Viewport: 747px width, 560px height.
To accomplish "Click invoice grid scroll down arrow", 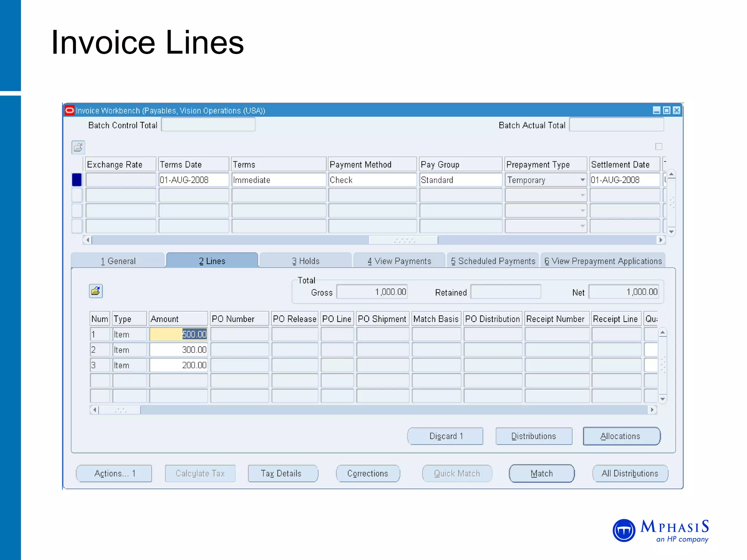I will 671,232.
